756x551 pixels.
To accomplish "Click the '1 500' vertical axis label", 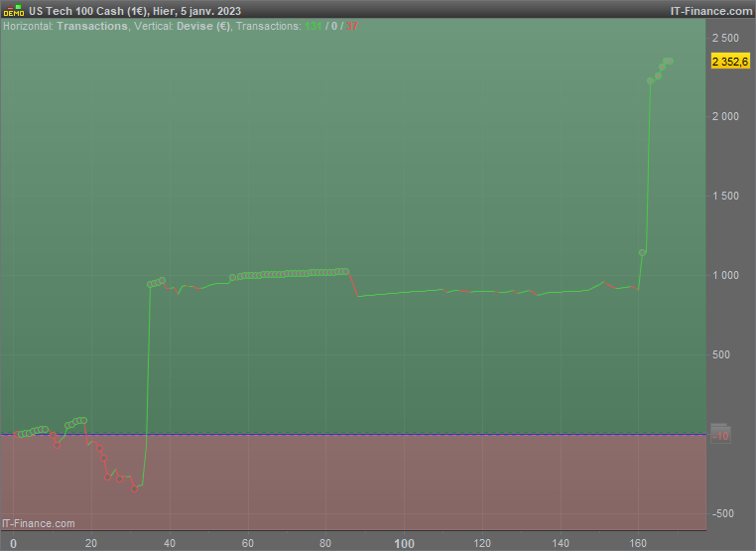I will [x=725, y=196].
